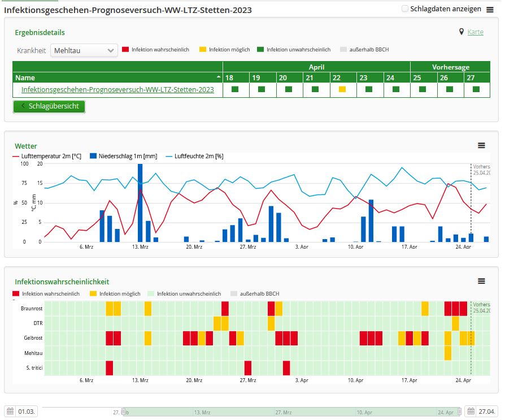Open the Infektionsgeschehen-Prognoseversuch-WW-LTZ-Stetten-2023 link
Screen dimensions: 505x420
click(117, 89)
